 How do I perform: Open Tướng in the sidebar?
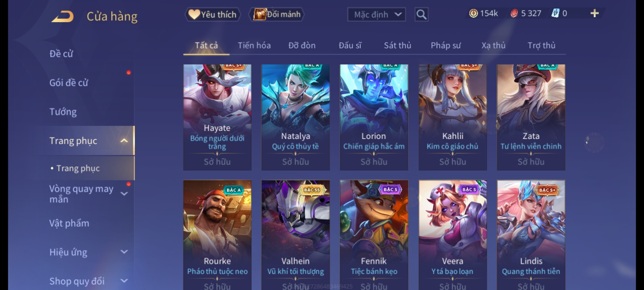coord(63,112)
